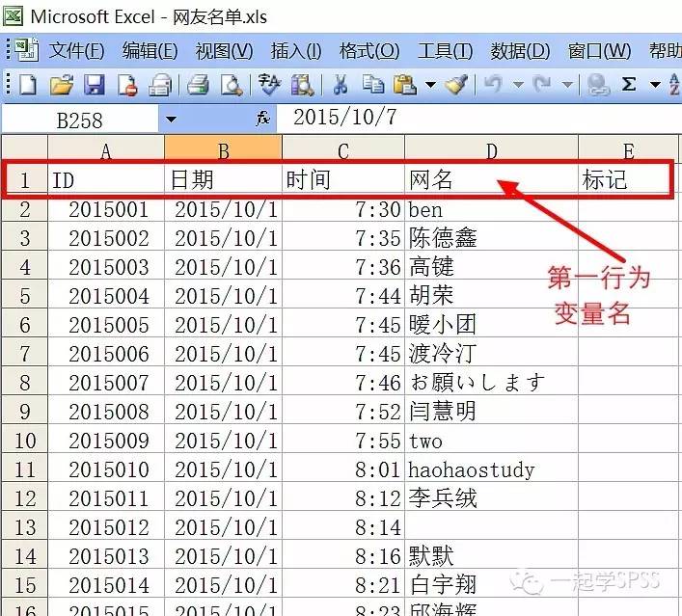Cut selection with the scissors icon
This screenshot has height=616, width=682.
pos(341,84)
